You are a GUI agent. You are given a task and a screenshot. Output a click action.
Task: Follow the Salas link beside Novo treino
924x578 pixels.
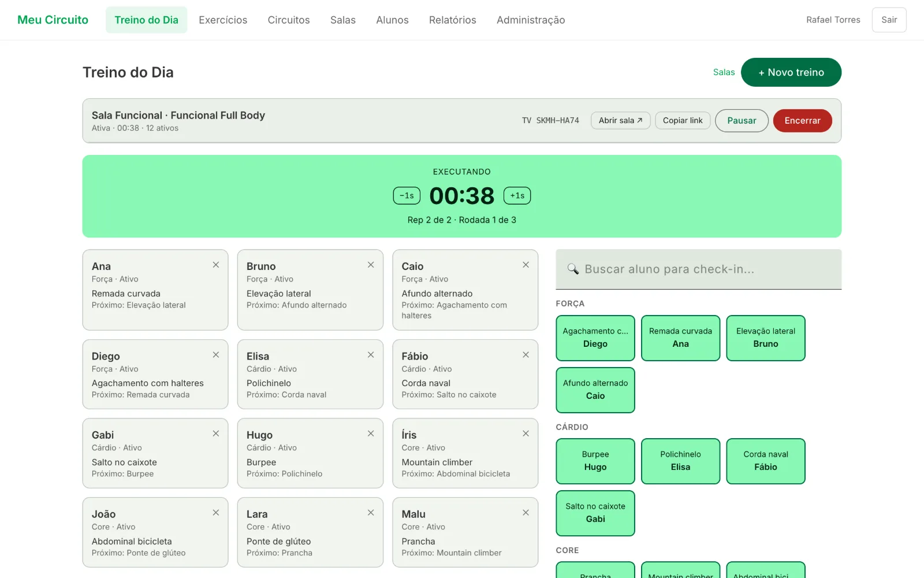click(x=724, y=72)
